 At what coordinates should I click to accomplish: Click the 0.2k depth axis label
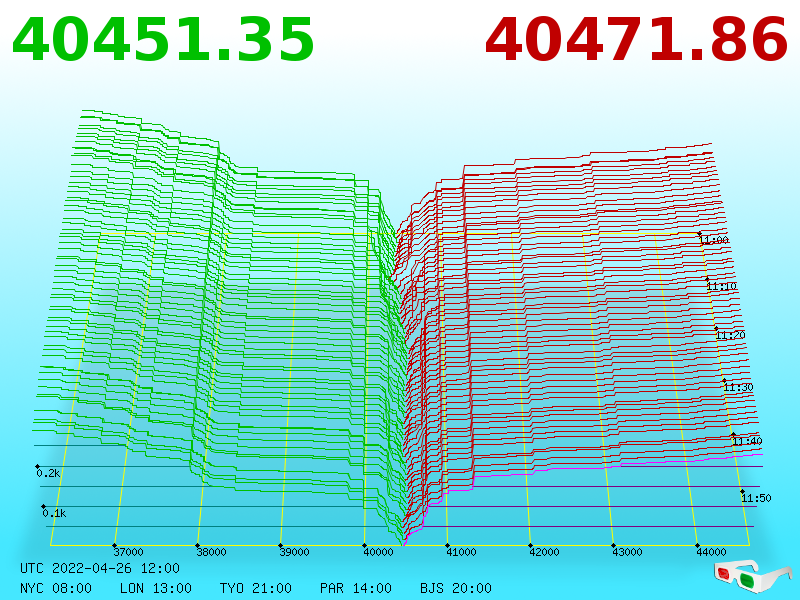pyautogui.click(x=48, y=473)
